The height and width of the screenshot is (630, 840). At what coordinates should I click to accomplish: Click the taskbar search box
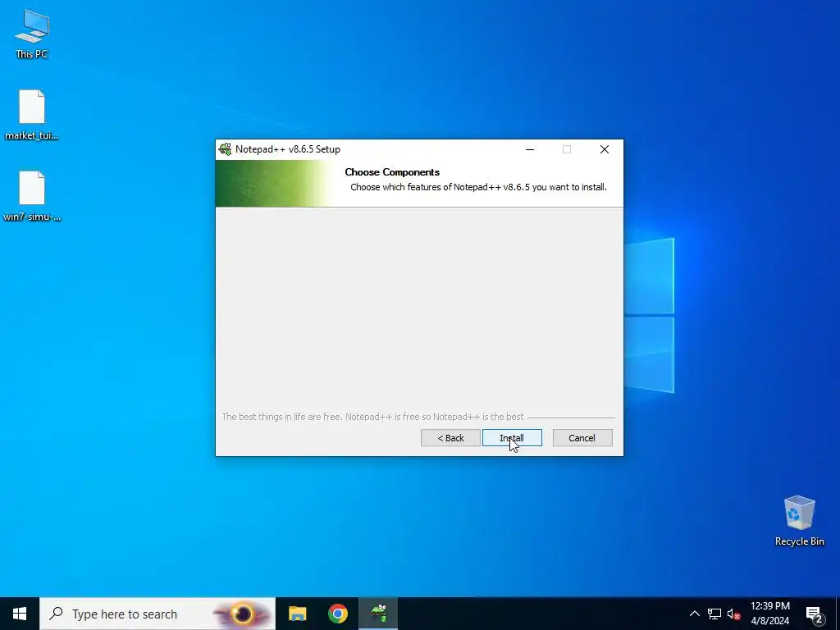(157, 614)
